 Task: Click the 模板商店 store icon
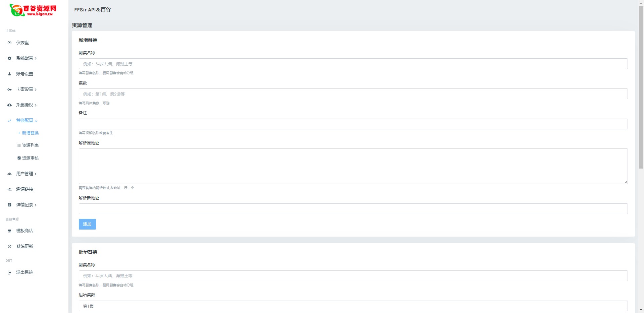9,231
